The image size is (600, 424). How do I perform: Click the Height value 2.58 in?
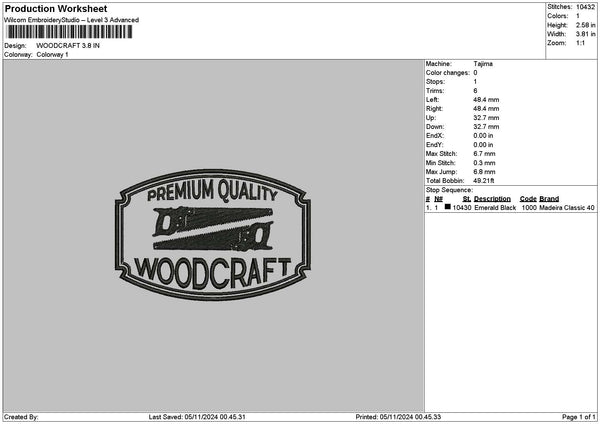(x=585, y=25)
